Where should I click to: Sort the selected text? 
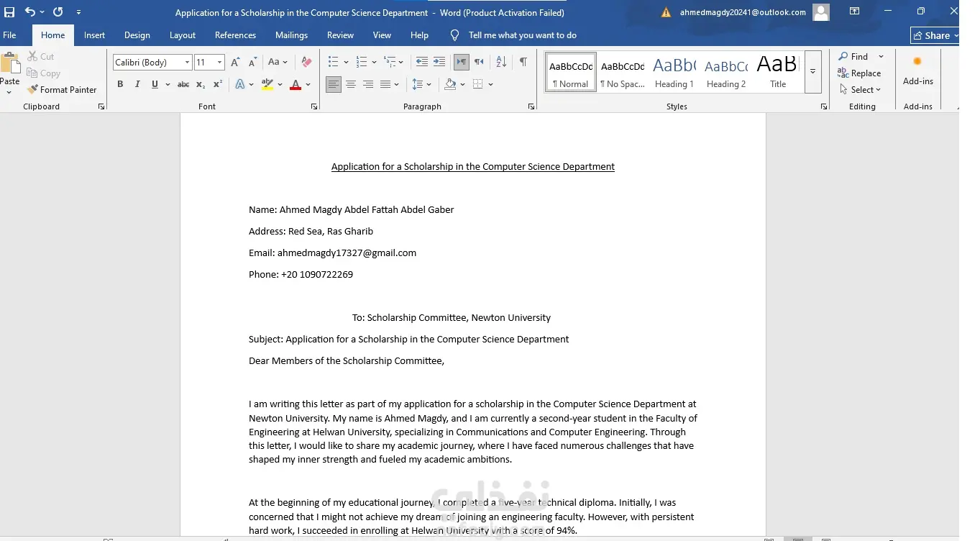click(501, 63)
